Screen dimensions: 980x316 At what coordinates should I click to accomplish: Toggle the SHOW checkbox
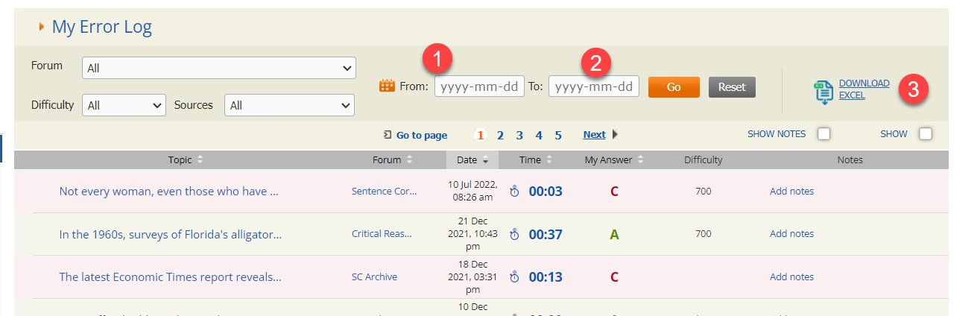coord(926,134)
